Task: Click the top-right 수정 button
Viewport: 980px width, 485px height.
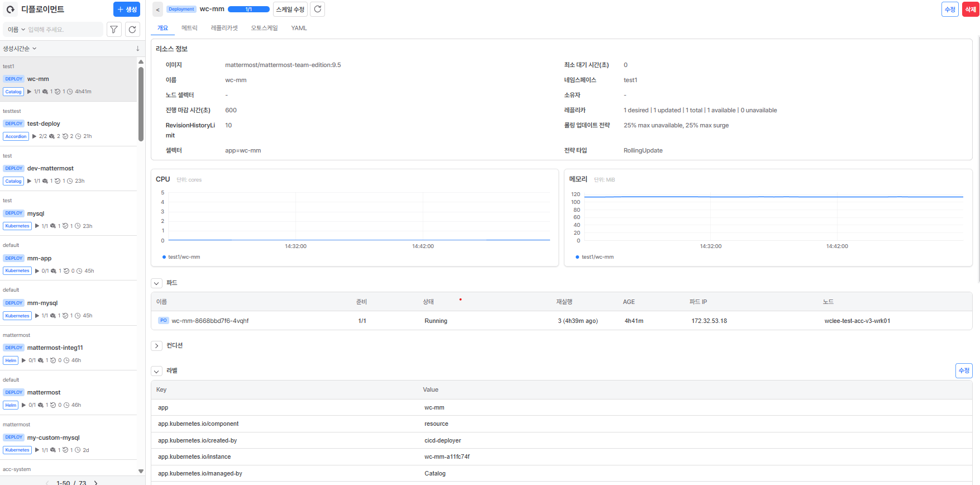Action: 950,9
